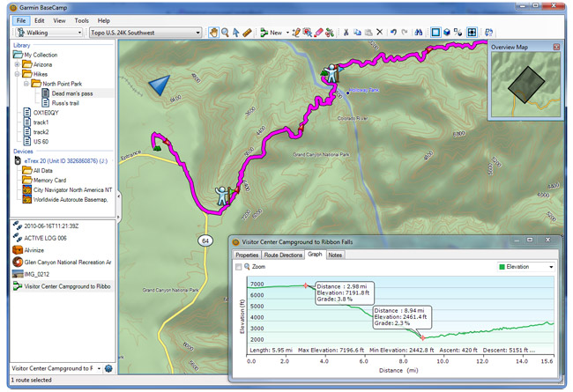Select Russ's trail list
This screenshot has height=392, width=573.
65,103
